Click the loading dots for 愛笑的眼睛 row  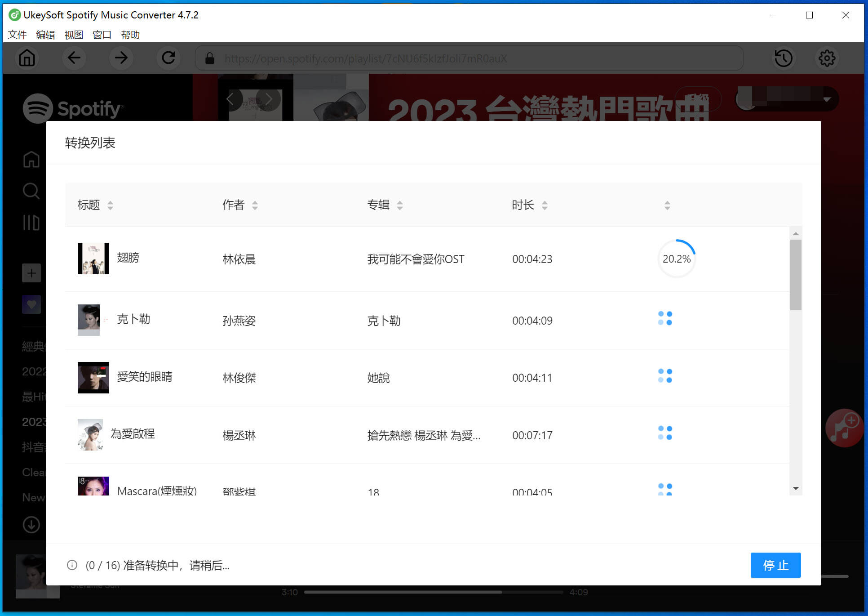coord(665,376)
